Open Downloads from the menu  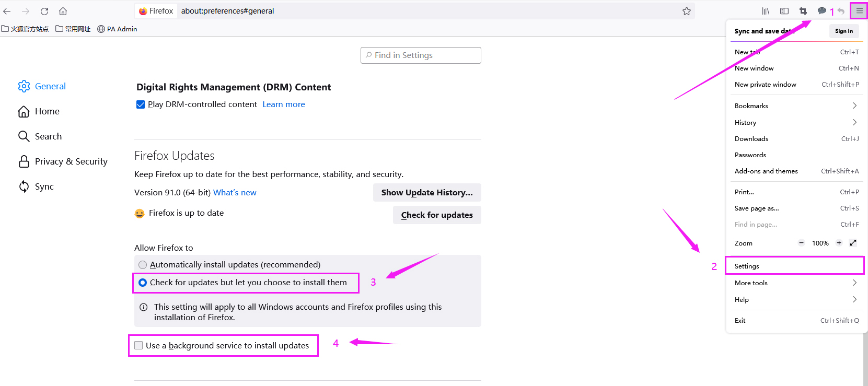[x=796, y=138]
